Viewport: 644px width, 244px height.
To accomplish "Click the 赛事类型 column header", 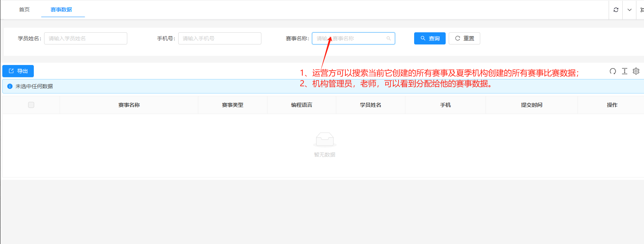I will coord(233,105).
